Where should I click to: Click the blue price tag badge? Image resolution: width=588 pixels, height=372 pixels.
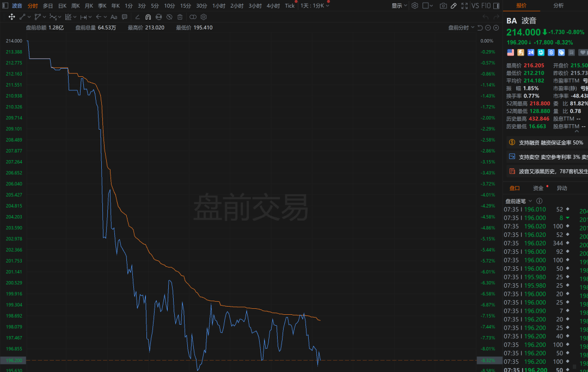561,52
